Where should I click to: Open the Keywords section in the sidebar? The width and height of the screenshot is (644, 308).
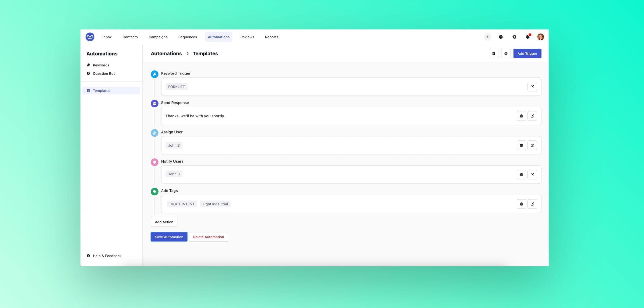101,65
